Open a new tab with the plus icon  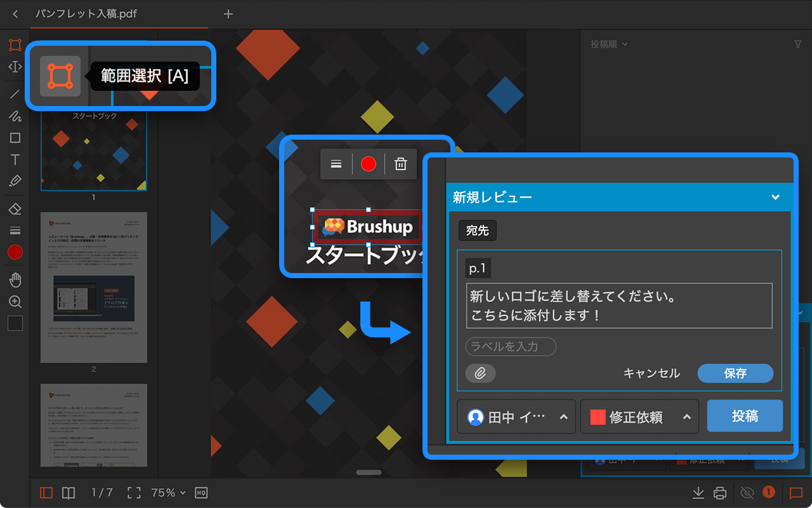(228, 14)
